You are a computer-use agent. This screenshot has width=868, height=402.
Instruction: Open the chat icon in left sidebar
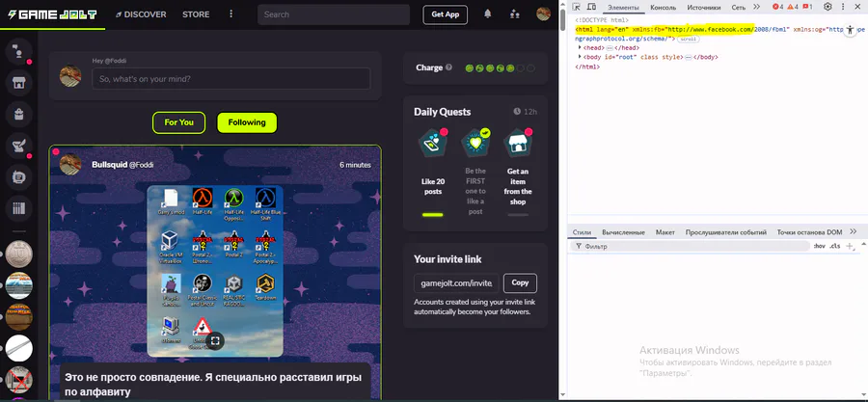(19, 51)
